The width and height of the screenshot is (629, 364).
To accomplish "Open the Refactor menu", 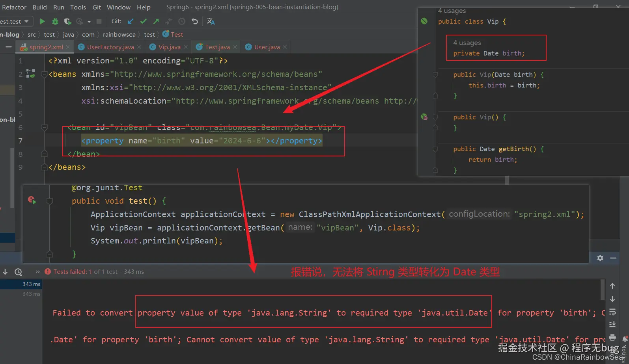I will [14, 7].
